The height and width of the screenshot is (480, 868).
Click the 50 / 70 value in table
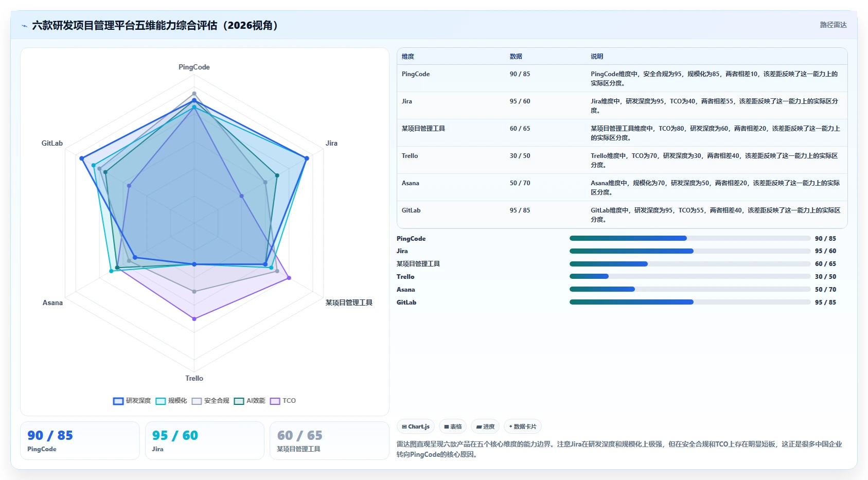(520, 183)
